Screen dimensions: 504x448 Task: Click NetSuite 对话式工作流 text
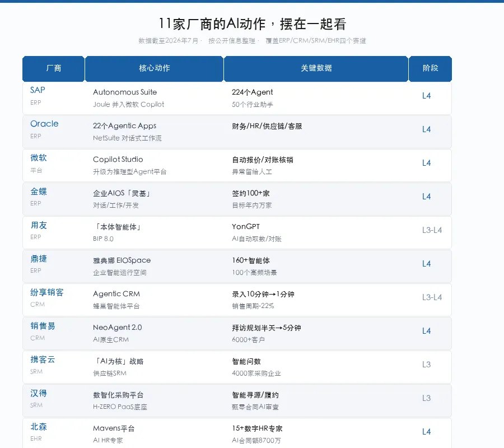[127, 138]
